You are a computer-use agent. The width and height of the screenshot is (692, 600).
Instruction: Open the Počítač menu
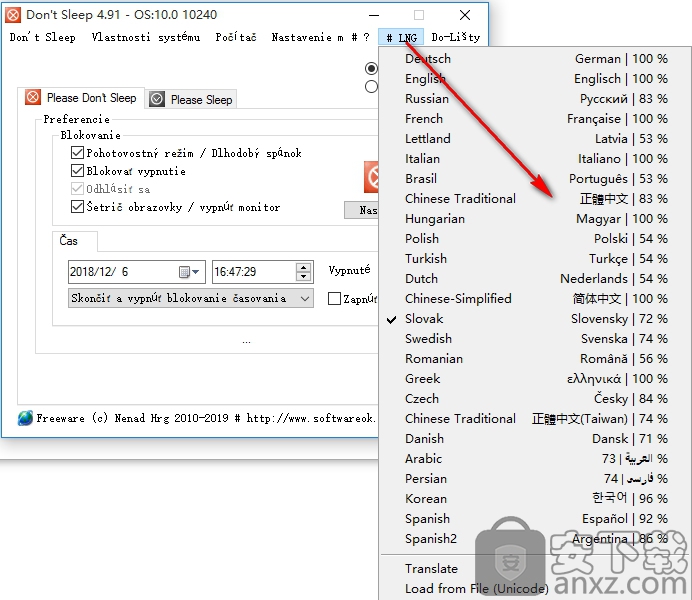(x=236, y=37)
